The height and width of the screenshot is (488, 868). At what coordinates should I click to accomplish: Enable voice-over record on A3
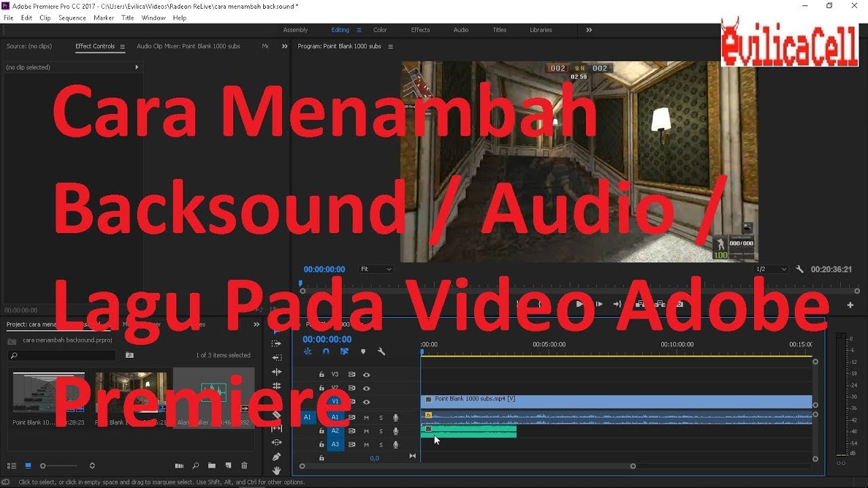(x=396, y=445)
